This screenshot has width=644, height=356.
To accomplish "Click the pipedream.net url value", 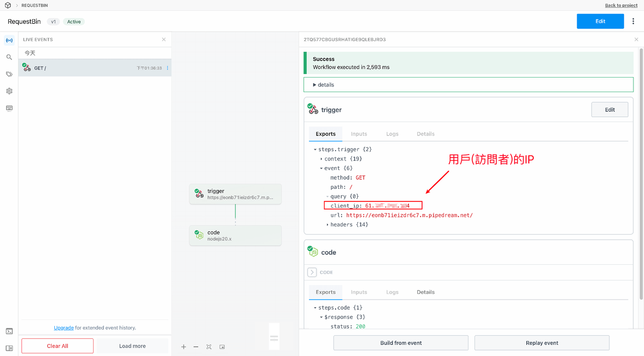I will pos(410,216).
